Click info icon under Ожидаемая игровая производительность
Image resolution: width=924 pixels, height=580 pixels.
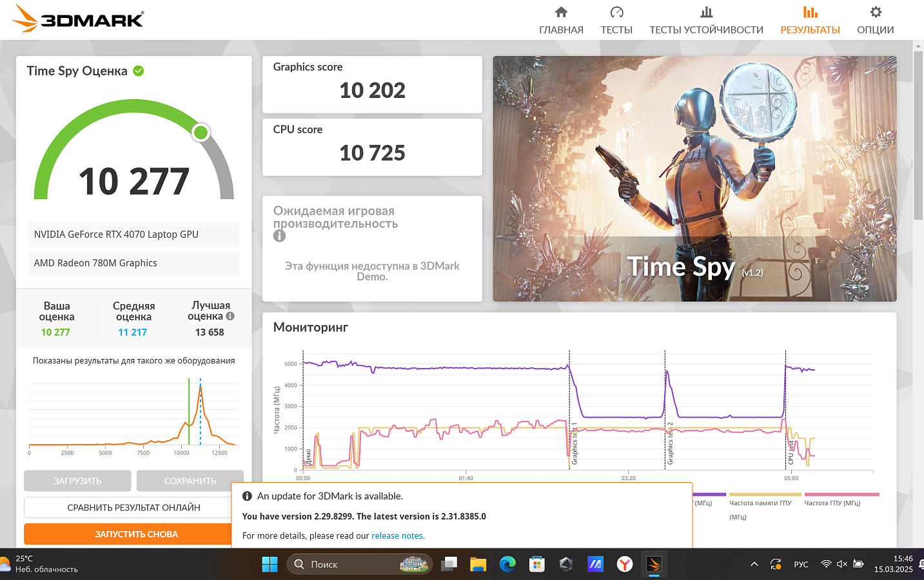(x=279, y=236)
